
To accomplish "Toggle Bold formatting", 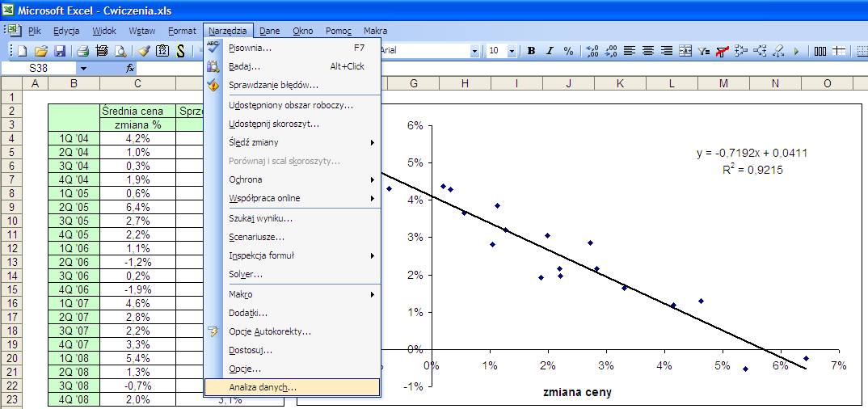I will [x=532, y=51].
